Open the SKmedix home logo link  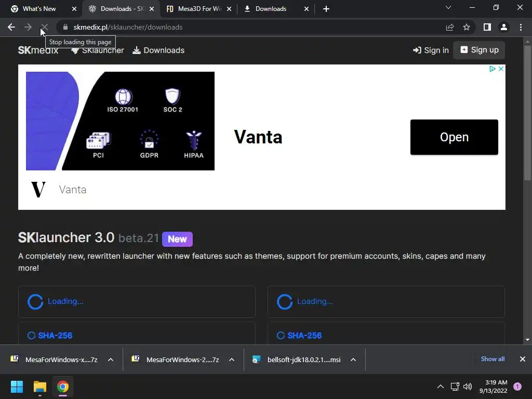coord(38,50)
